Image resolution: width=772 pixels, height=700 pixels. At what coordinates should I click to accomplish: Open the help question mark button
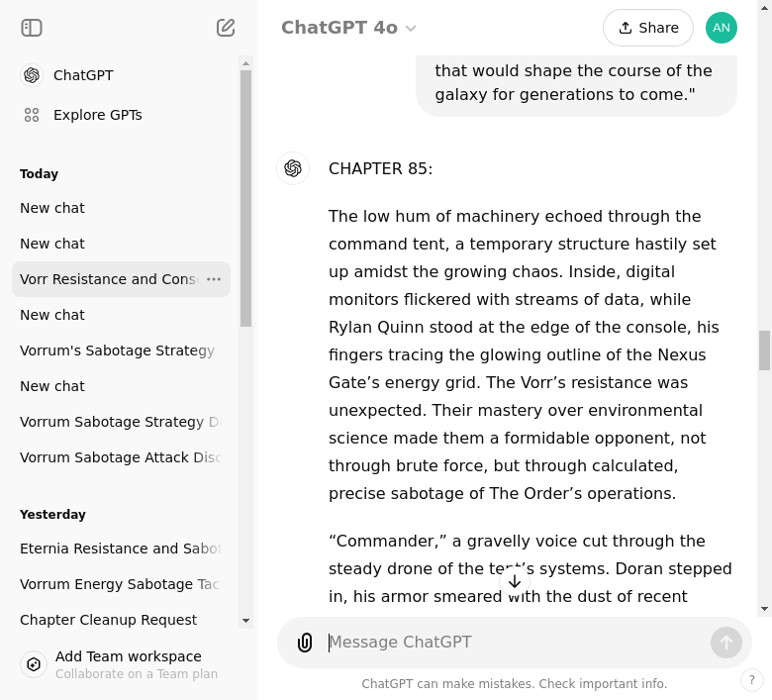[752, 680]
